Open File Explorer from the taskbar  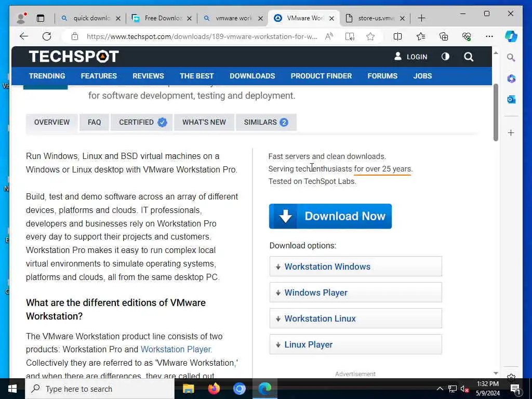click(x=188, y=389)
